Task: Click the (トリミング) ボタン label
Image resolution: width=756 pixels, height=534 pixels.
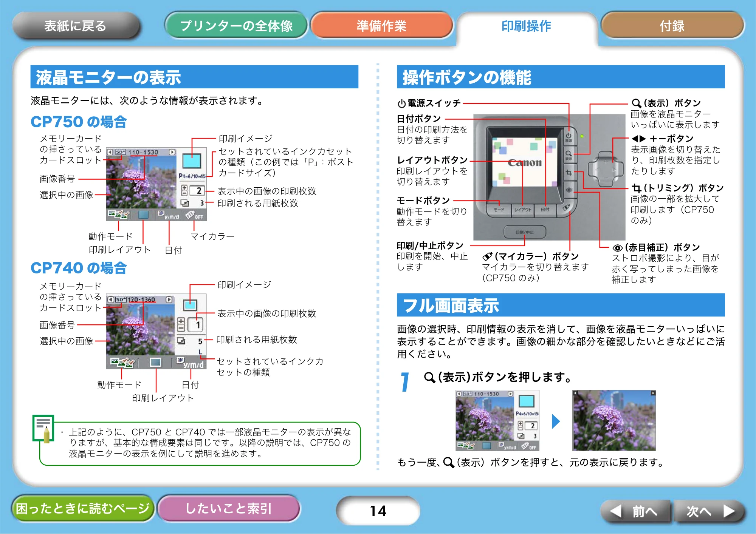Action: coord(678,188)
